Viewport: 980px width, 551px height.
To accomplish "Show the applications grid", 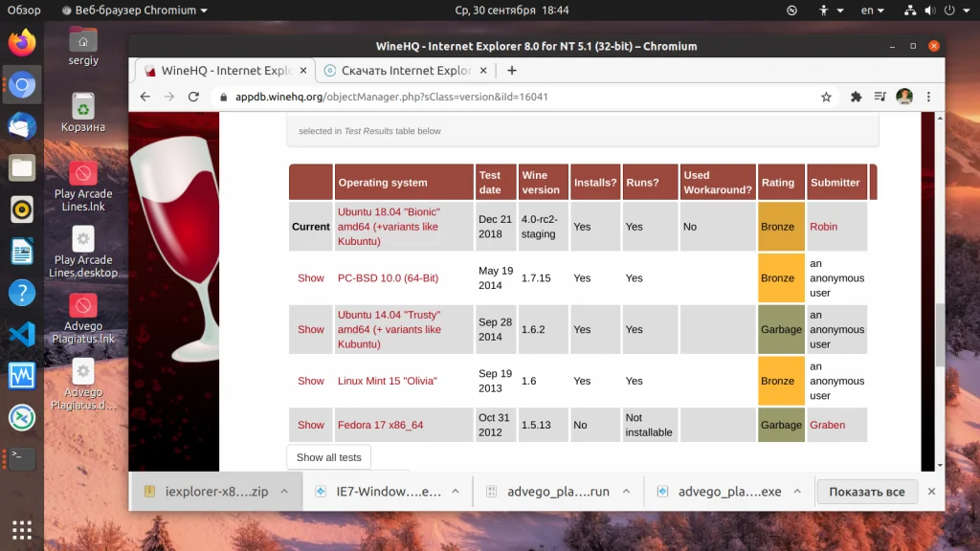I will tap(22, 530).
